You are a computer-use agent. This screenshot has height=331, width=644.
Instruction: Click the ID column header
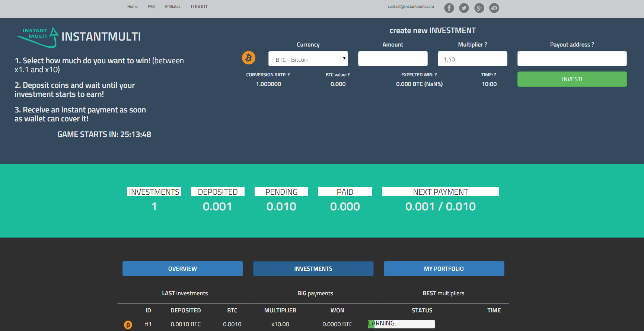click(148, 311)
